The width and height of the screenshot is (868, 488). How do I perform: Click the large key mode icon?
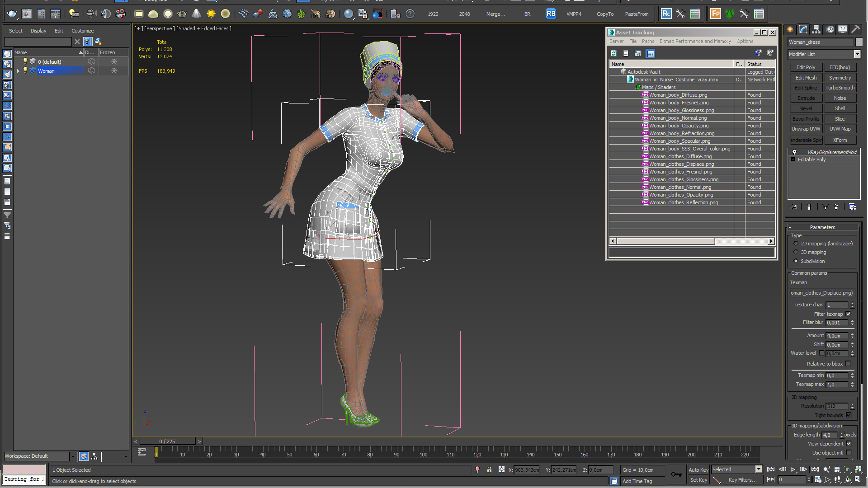click(x=676, y=474)
